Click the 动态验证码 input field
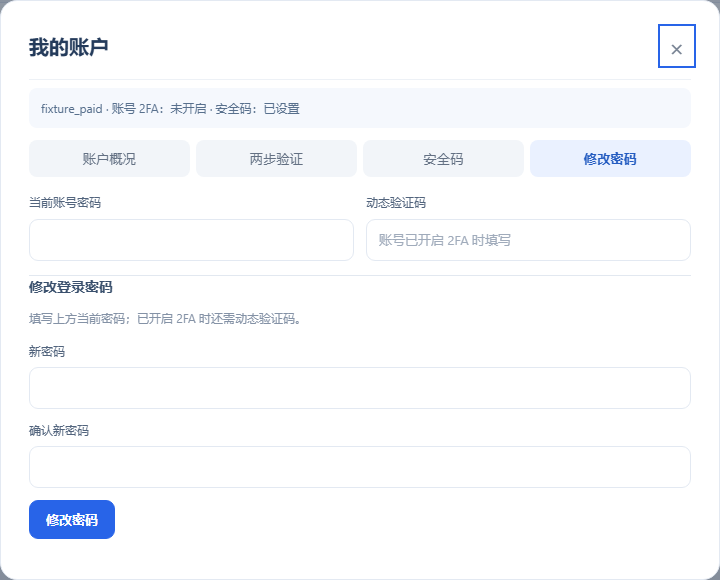 (528, 240)
